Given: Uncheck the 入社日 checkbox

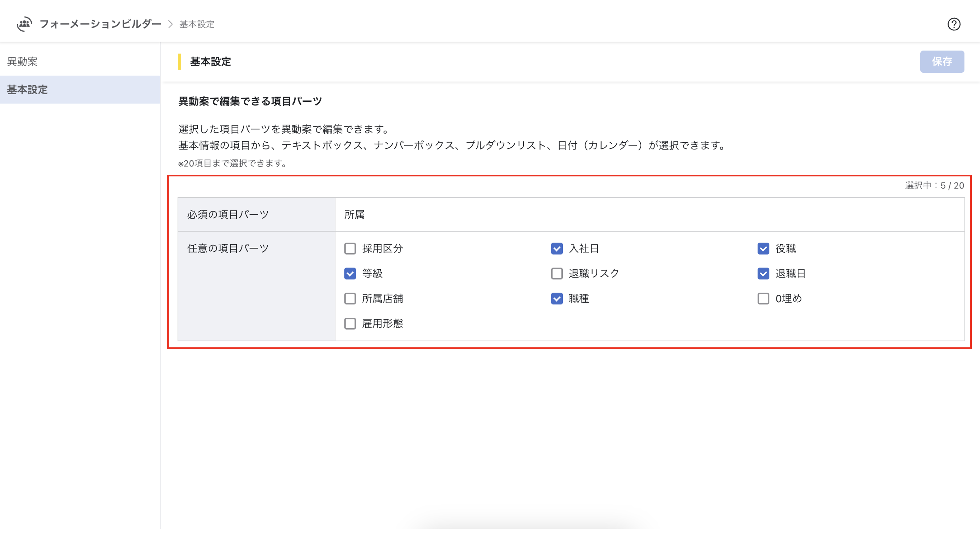Looking at the screenshot, I should coord(557,249).
